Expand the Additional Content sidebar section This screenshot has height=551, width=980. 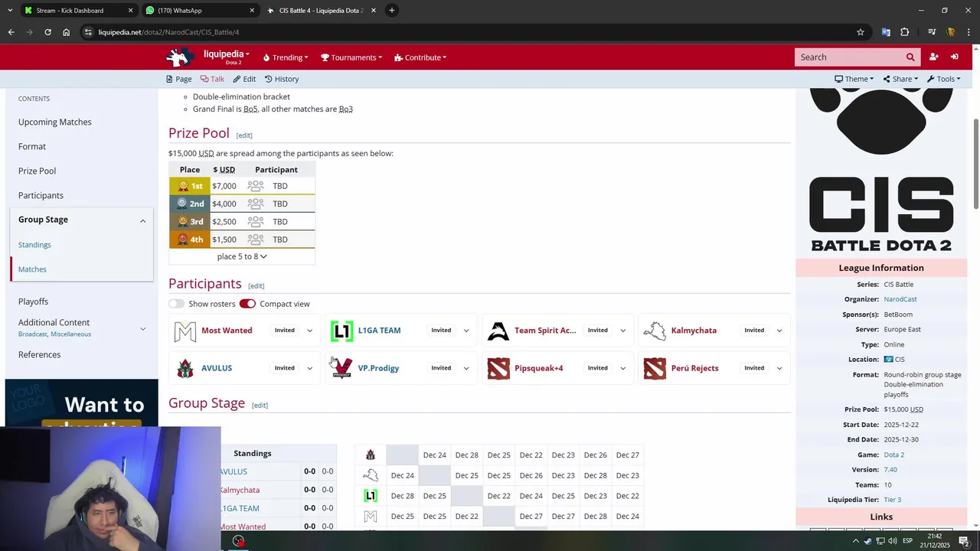(142, 328)
